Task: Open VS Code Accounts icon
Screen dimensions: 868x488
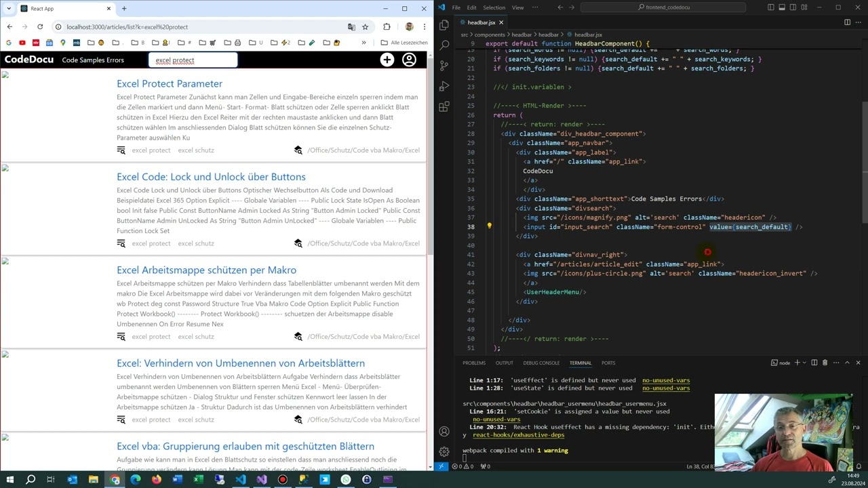Action: pyautogui.click(x=444, y=431)
